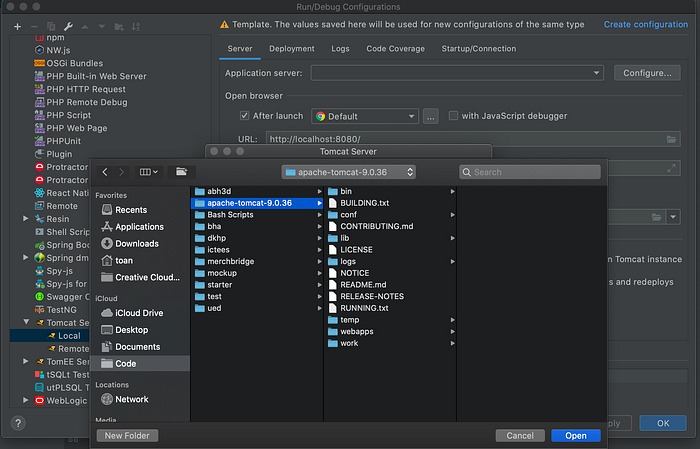Click Configure... application server button

click(x=647, y=73)
